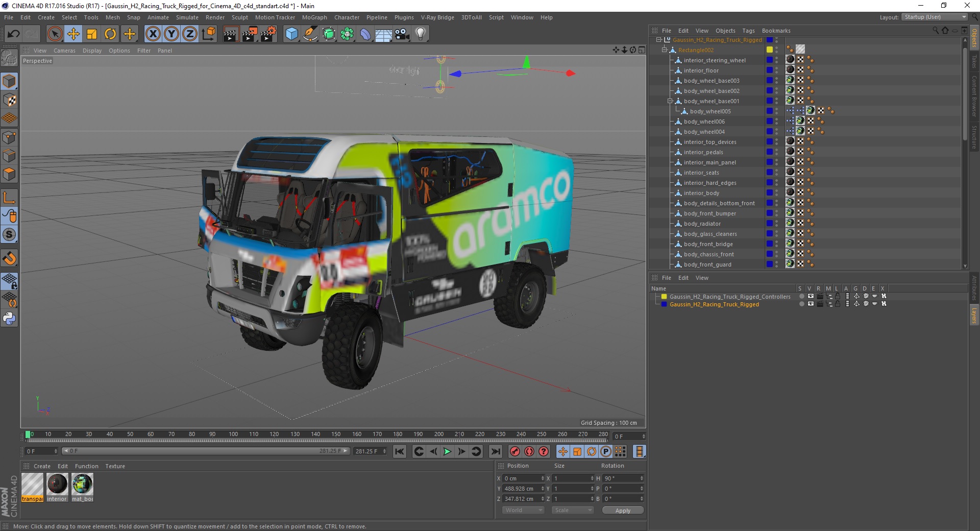
Task: Click the Position X input field
Action: coord(524,478)
